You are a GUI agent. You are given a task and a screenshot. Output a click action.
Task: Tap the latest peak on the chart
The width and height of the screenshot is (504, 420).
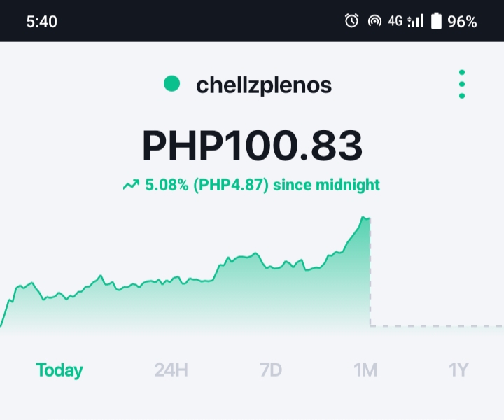pos(363,218)
